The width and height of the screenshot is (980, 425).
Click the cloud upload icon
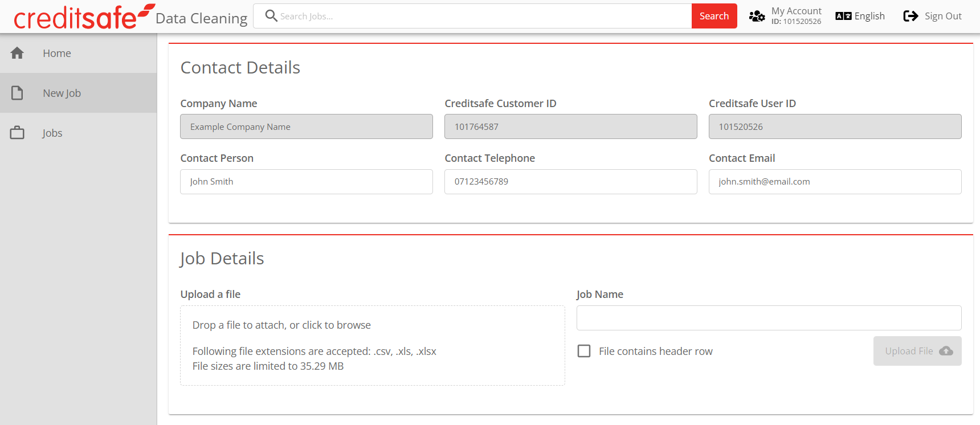pyautogui.click(x=946, y=351)
